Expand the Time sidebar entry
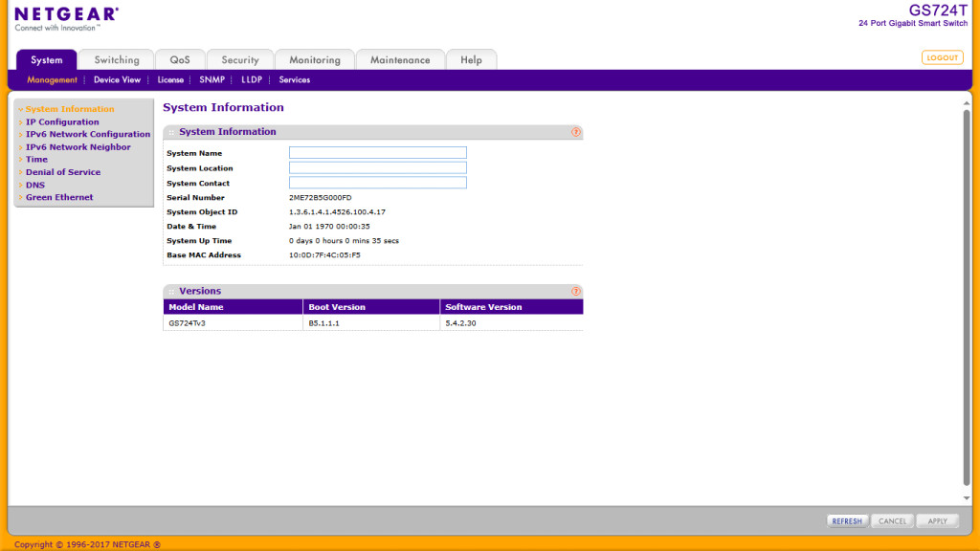This screenshot has height=551, width=980. (x=36, y=160)
